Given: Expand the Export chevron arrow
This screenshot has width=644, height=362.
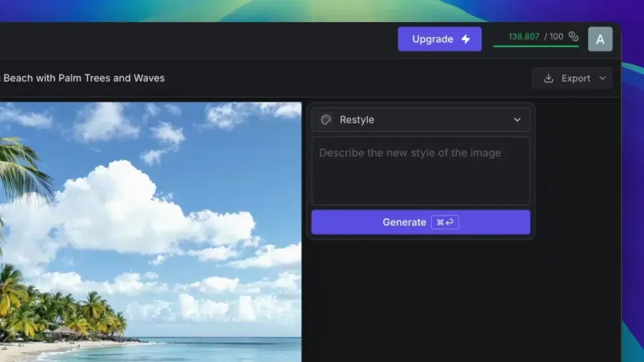Looking at the screenshot, I should (602, 79).
